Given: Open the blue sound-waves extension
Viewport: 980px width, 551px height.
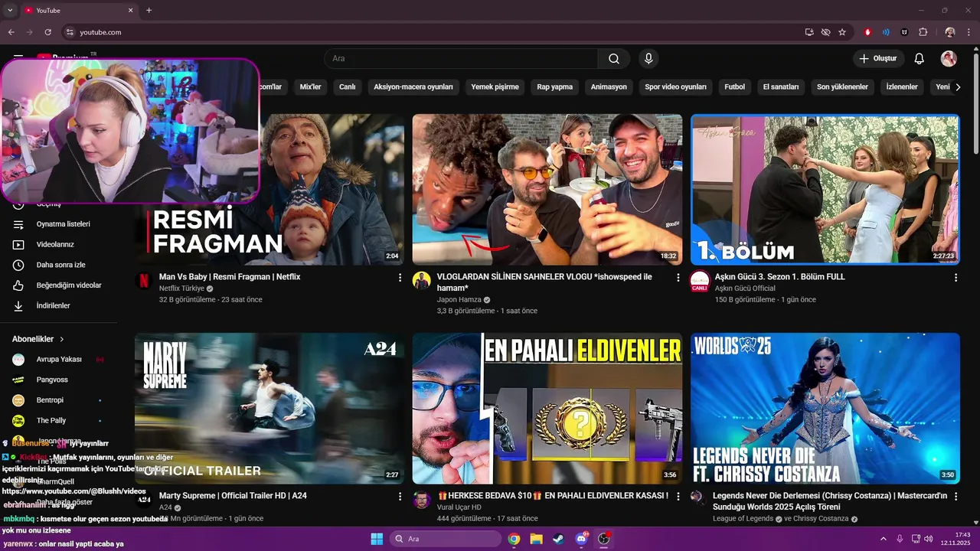Looking at the screenshot, I should pyautogui.click(x=886, y=32).
